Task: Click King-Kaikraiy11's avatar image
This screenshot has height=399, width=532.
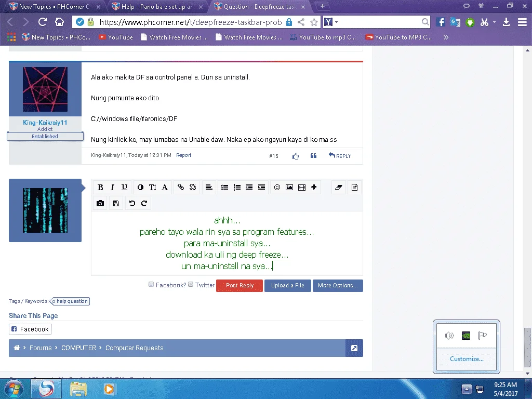Action: pos(45,89)
